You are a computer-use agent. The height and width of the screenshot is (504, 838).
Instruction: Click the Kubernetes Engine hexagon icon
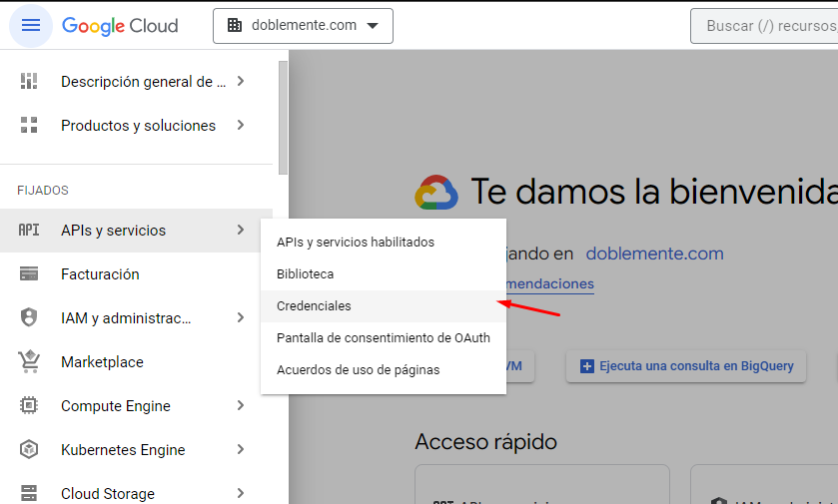(x=29, y=449)
